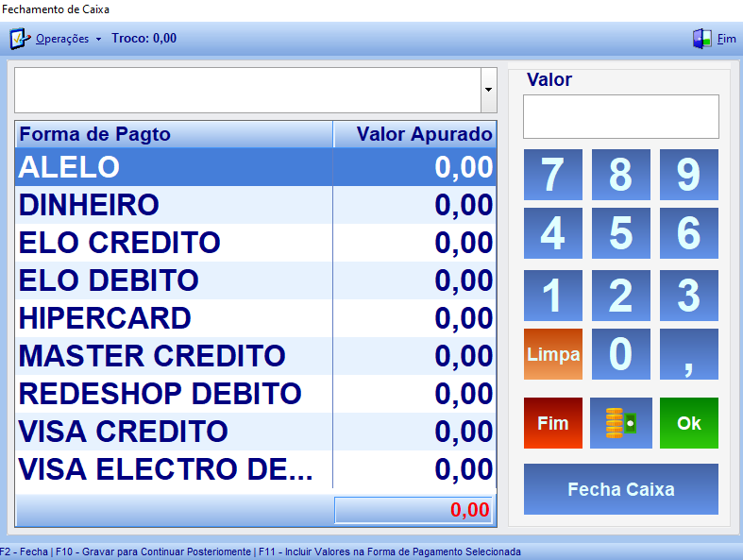Expand the top combo box arrow
This screenshot has width=743, height=560.
point(488,90)
